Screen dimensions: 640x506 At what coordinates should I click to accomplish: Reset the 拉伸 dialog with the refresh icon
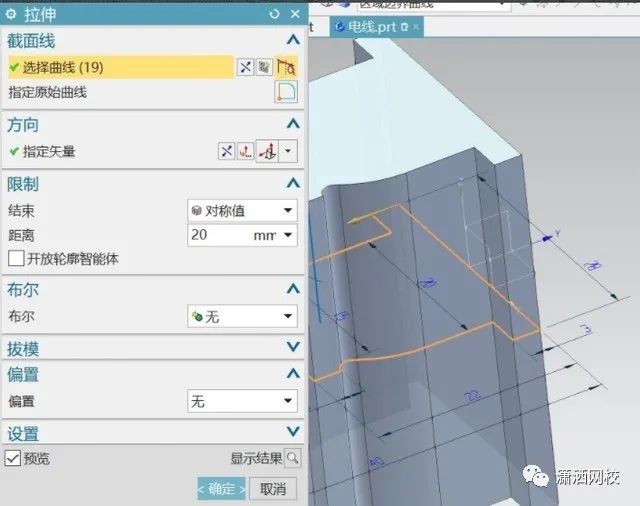274,14
